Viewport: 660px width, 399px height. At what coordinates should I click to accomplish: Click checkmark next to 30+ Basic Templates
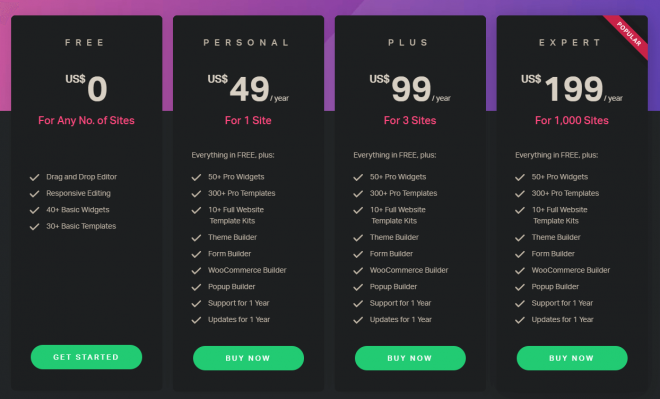35,226
